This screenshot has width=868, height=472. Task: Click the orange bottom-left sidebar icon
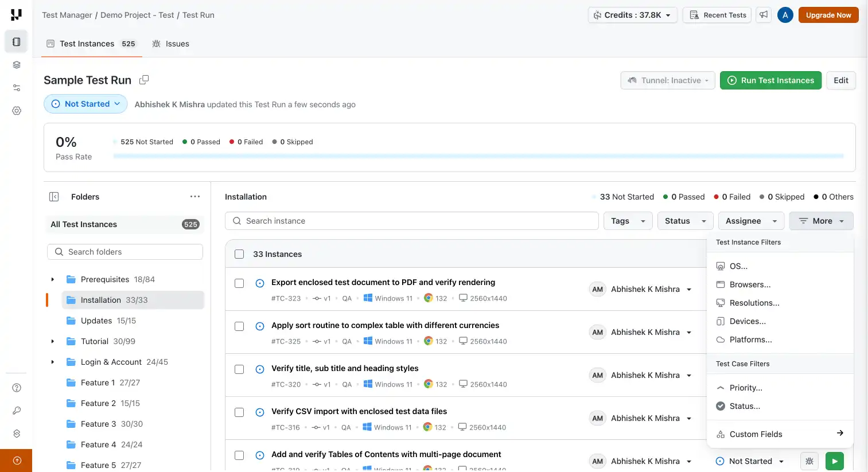pos(16,460)
